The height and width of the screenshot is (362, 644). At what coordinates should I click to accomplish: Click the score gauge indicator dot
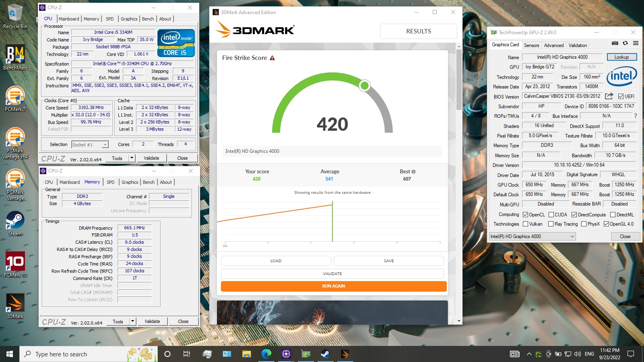(x=365, y=85)
